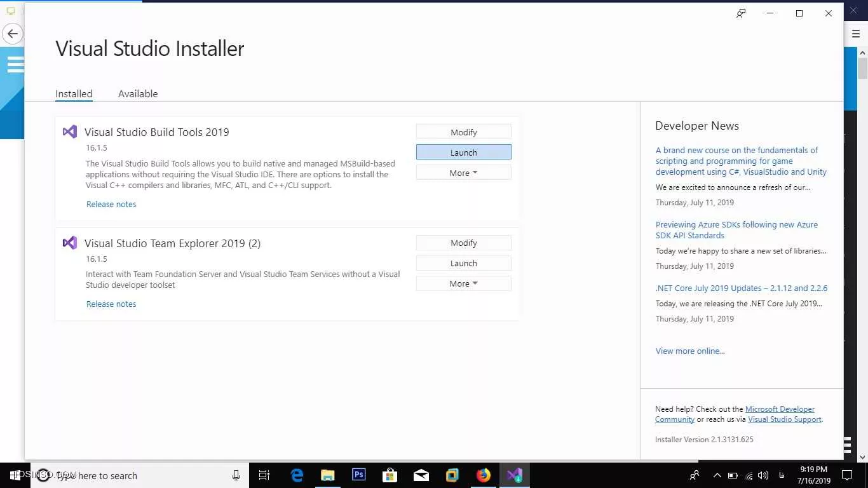
Task: Open Microsoft Edge from the taskbar
Action: coord(297,475)
